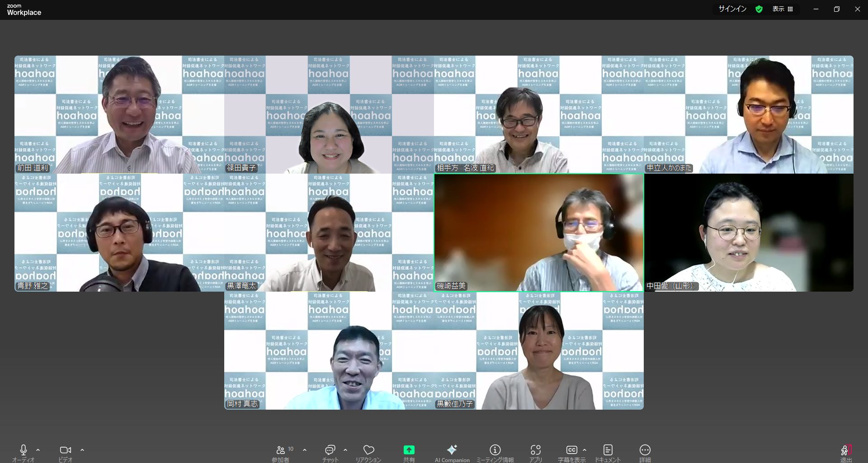The width and height of the screenshot is (868, 463).
Task: Toggle the video camera button
Action: (66, 450)
